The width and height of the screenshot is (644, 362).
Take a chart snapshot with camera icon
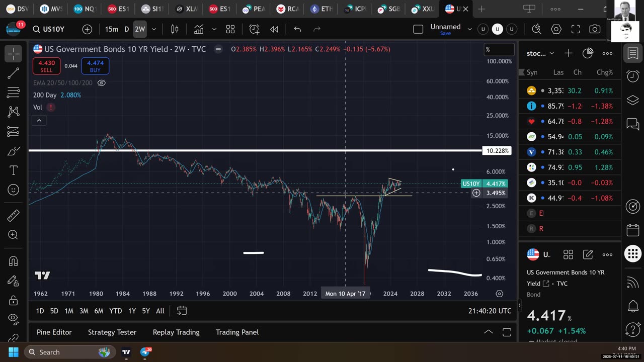(595, 29)
